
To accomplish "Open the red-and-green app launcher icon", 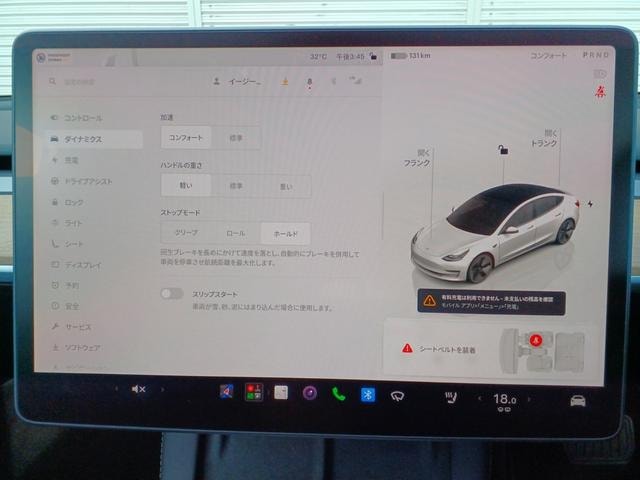I will (x=253, y=392).
